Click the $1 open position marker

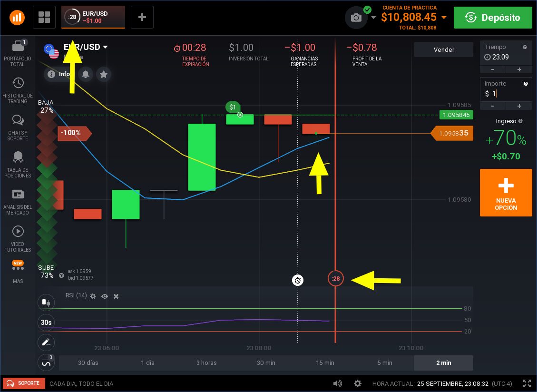[x=233, y=107]
